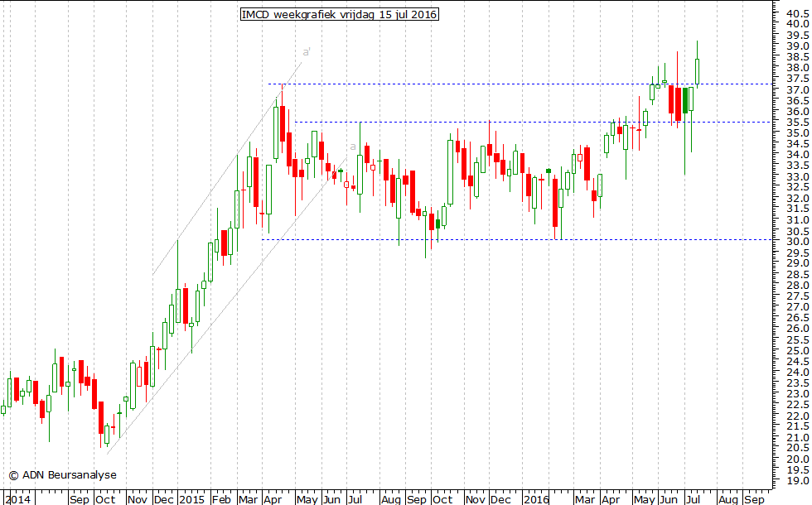Click the "26.0" price label on the right axis
Screen dimensions: 812x505
tap(797, 328)
